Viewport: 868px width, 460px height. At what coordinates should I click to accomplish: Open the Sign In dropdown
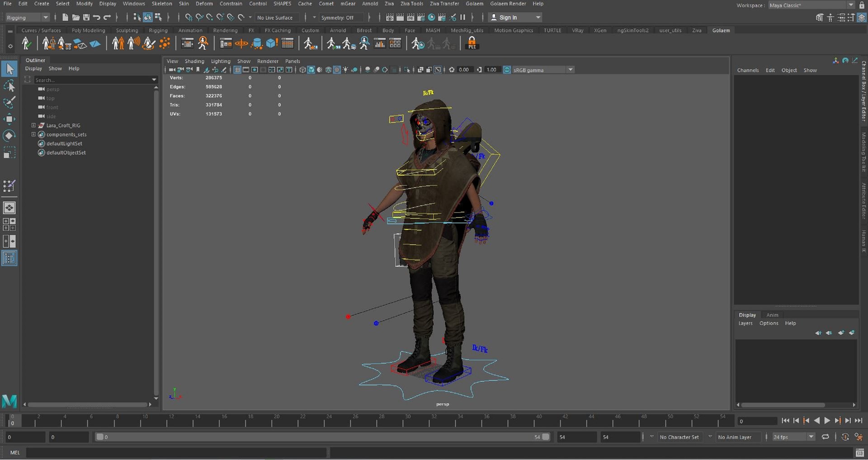point(515,17)
